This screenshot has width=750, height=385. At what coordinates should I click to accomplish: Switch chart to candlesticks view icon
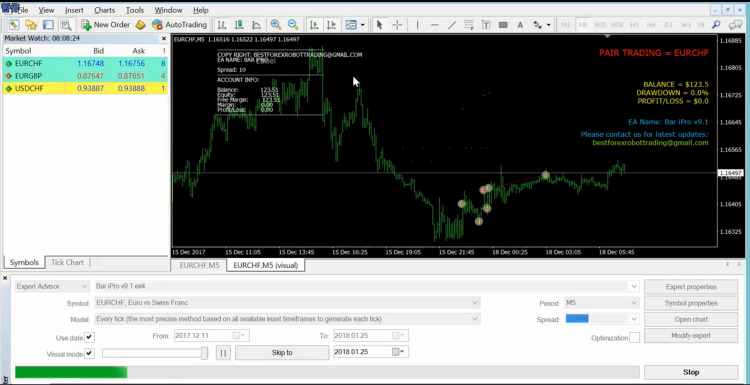point(239,24)
